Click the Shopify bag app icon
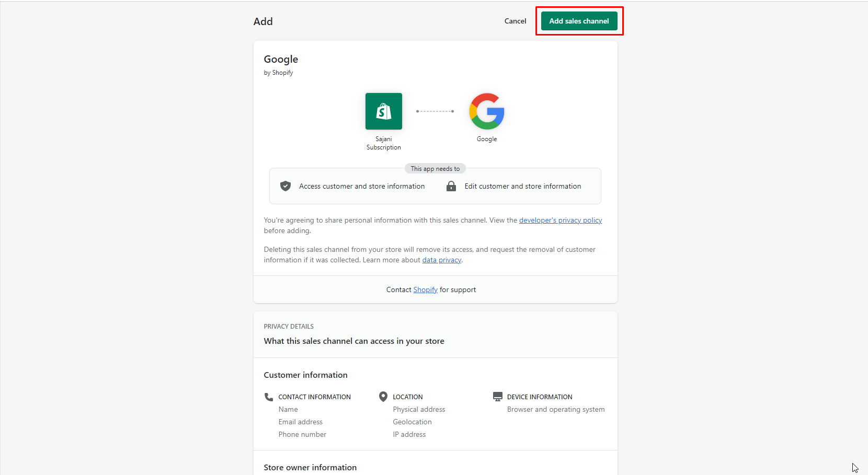Image resolution: width=868 pixels, height=475 pixels. click(384, 111)
